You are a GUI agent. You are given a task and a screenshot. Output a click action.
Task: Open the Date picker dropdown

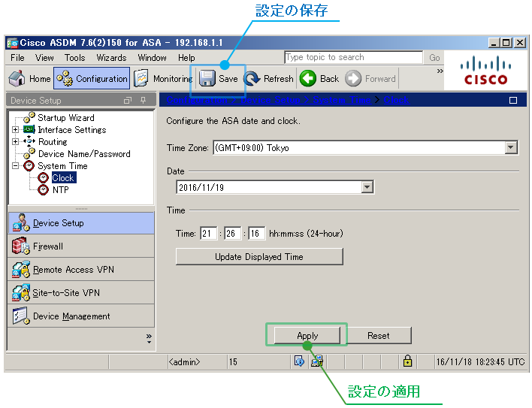[x=367, y=187]
